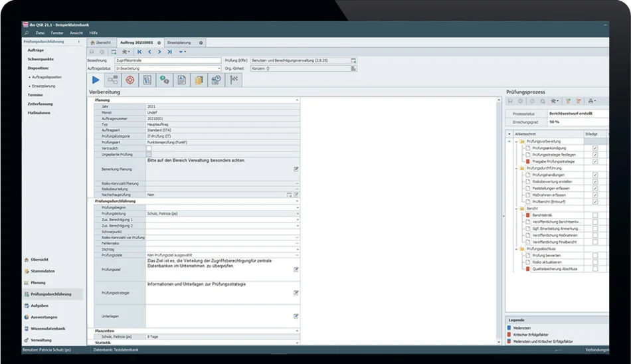Open the Ansicht menu
The height and width of the screenshot is (364, 631).
(x=76, y=33)
